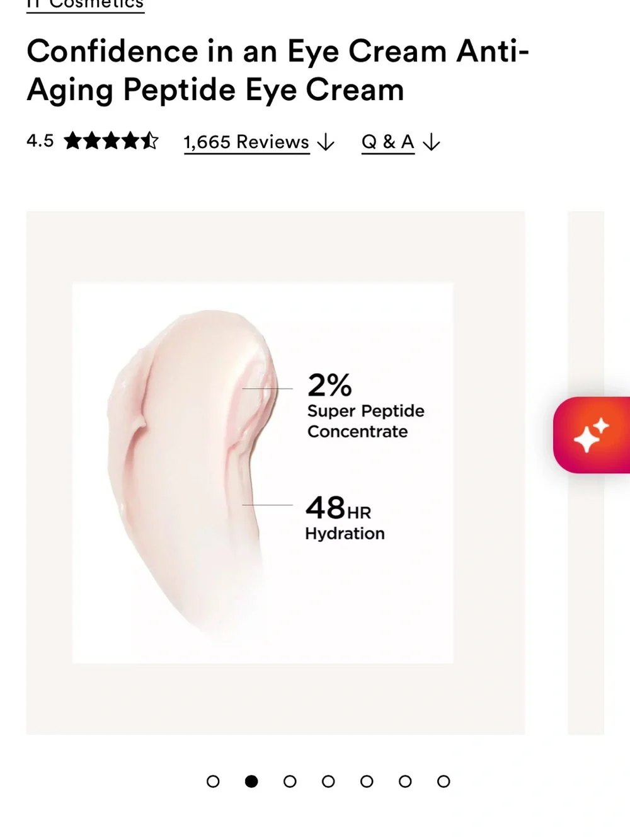Select the currently active second carousel dot
Image resolution: width=630 pixels, height=840 pixels.
point(251,781)
